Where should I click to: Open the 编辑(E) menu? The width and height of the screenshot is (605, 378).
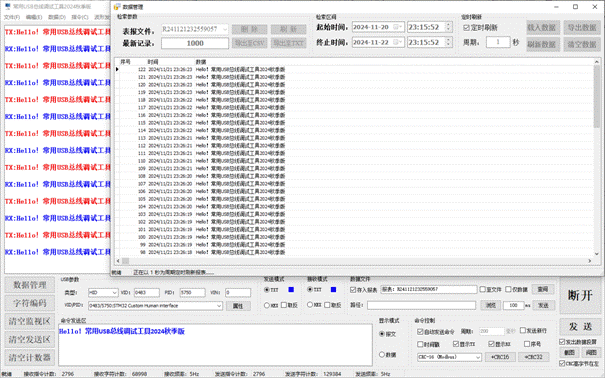coord(34,17)
